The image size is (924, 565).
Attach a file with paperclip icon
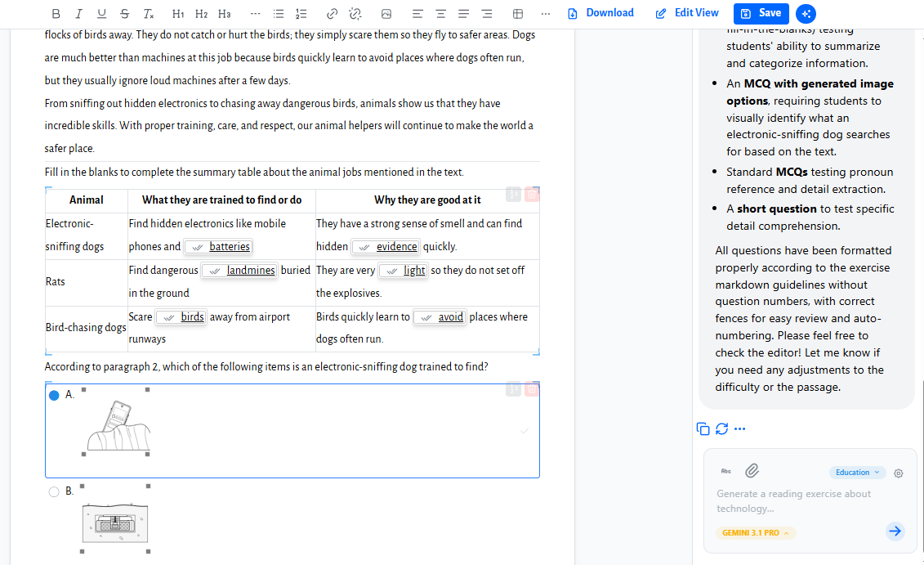pos(752,471)
